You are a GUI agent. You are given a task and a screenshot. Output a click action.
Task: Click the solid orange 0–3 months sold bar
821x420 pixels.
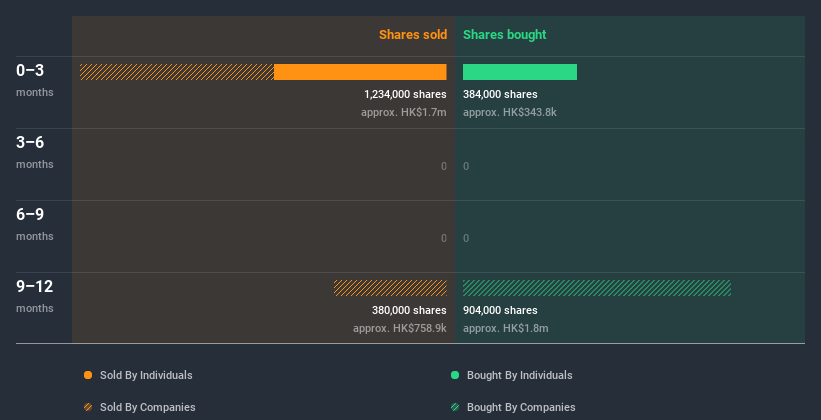click(360, 72)
